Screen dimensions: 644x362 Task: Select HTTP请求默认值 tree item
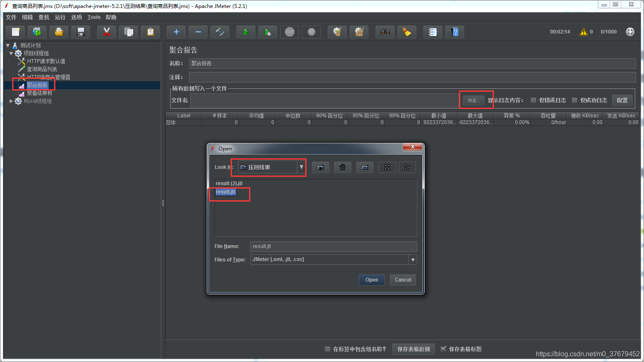(x=46, y=61)
